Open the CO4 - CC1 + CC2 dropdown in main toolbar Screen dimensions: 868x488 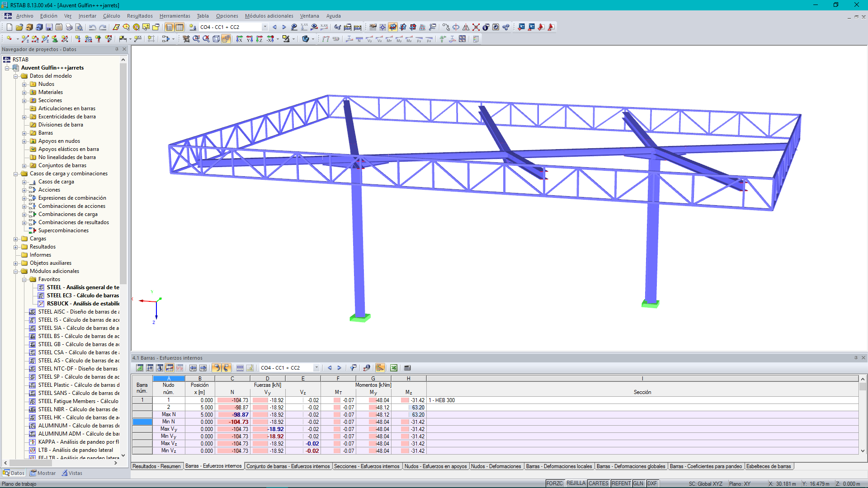pyautogui.click(x=265, y=27)
